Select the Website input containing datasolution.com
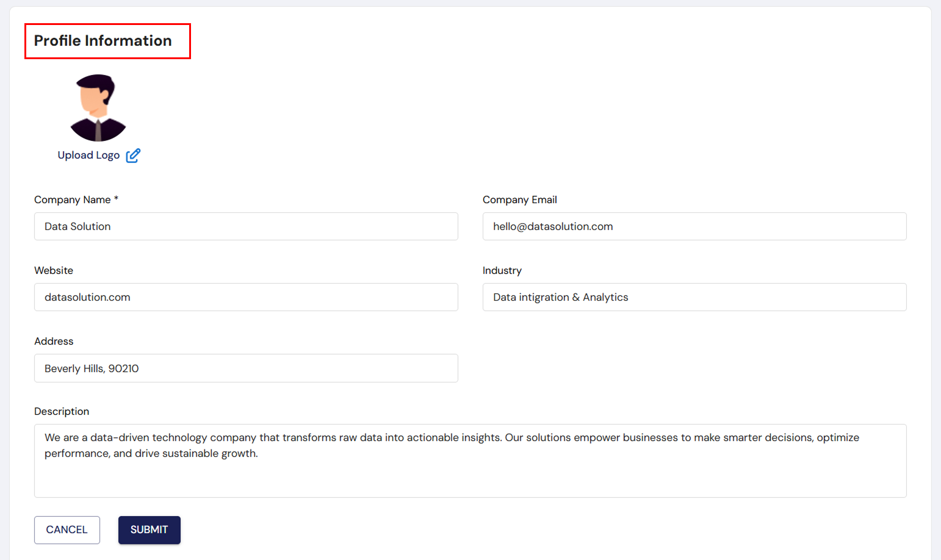The height and width of the screenshot is (560, 941). pyautogui.click(x=246, y=297)
